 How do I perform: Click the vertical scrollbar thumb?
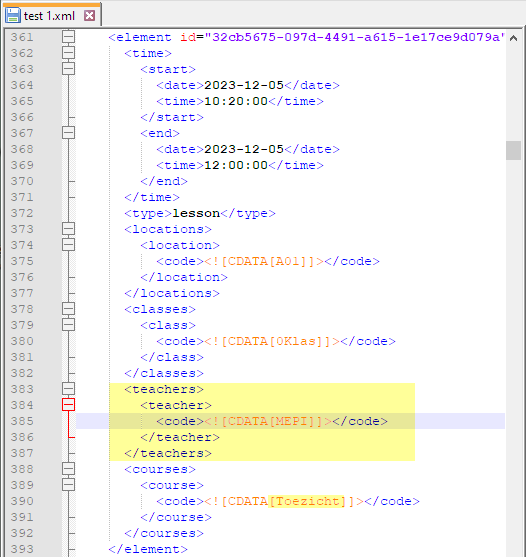[x=514, y=150]
